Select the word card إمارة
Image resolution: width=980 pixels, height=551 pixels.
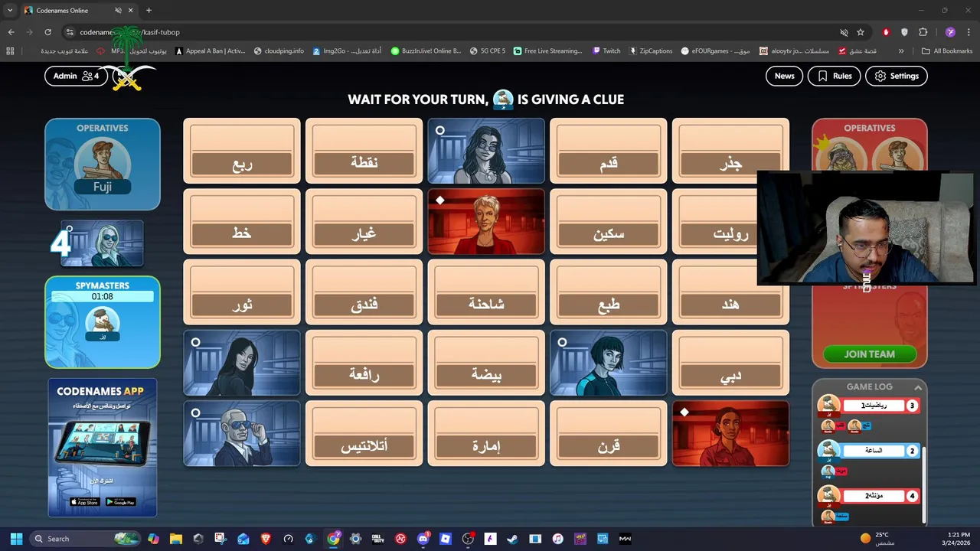(x=486, y=434)
